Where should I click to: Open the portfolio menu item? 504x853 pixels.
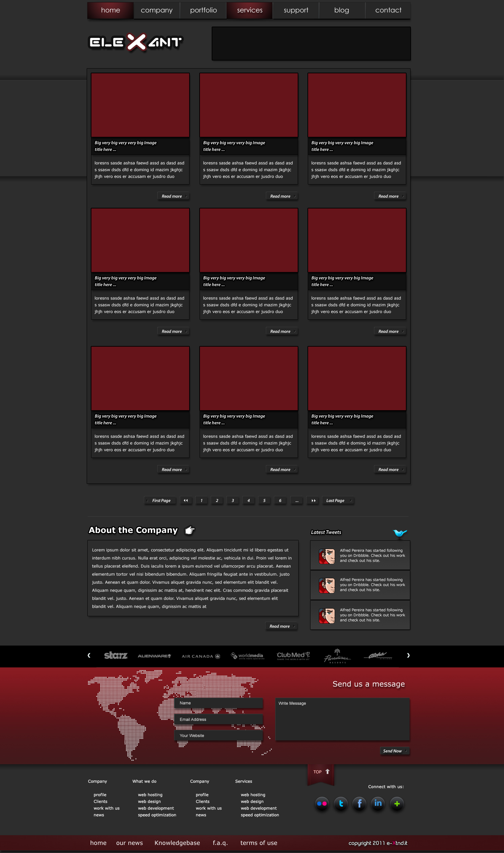pos(203,10)
